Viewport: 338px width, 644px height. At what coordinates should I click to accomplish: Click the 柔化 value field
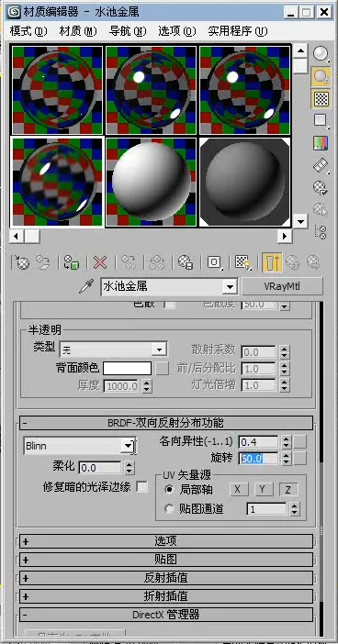point(100,467)
